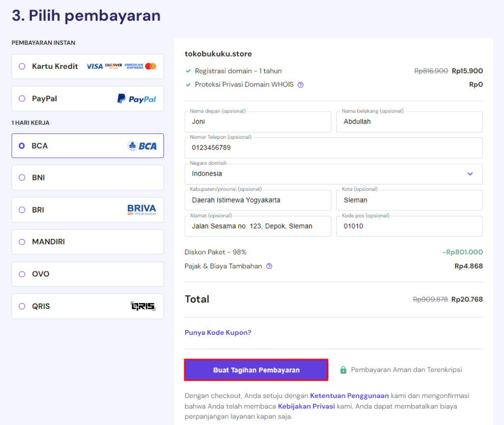Expand the Punya Kode Kupon section
Screen dimensions: 504x425
click(218, 333)
